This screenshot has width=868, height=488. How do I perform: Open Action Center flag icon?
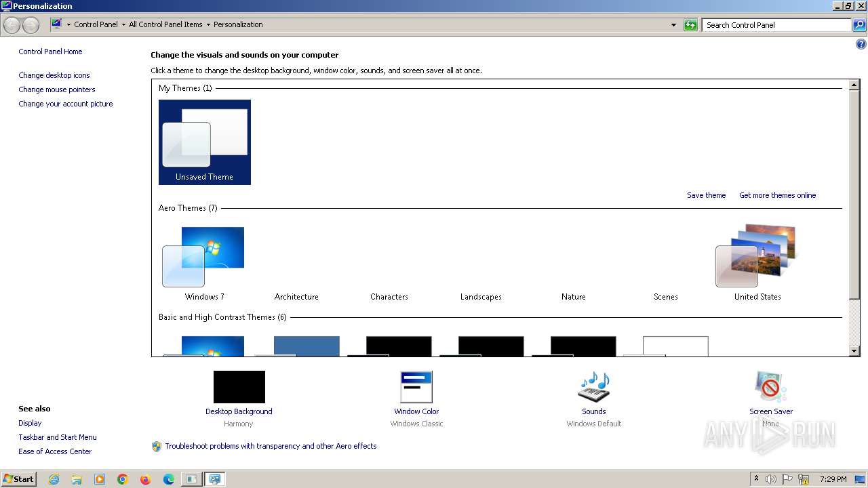click(788, 479)
